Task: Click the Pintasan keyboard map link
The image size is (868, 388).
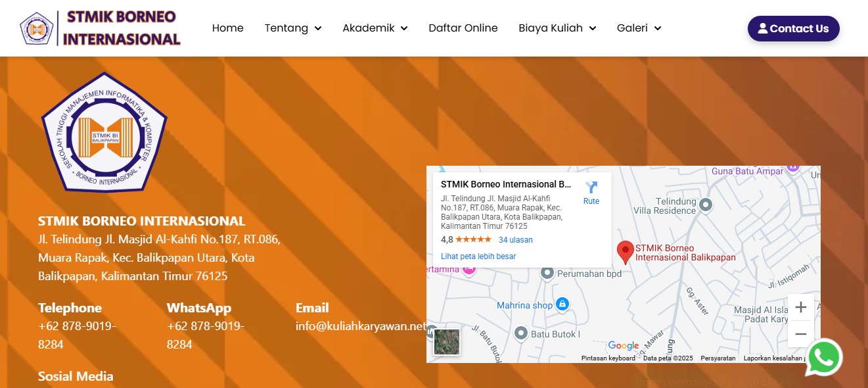Action: click(x=608, y=358)
